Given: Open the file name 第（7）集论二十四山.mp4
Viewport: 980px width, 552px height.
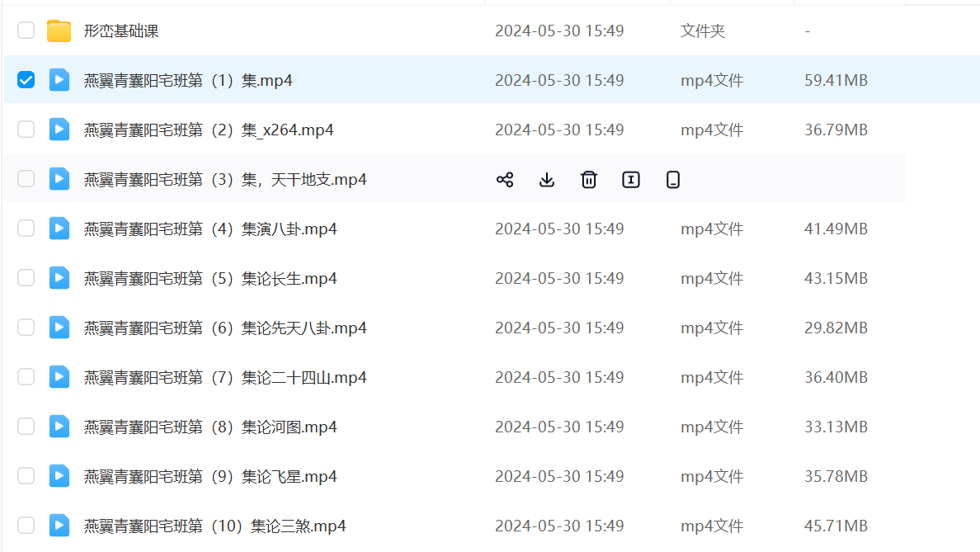Looking at the screenshot, I should tap(225, 378).
